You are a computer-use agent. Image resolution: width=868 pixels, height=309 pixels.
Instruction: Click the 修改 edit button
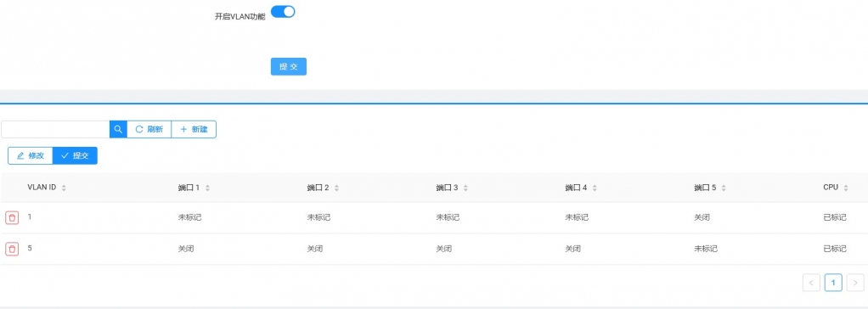pos(31,155)
